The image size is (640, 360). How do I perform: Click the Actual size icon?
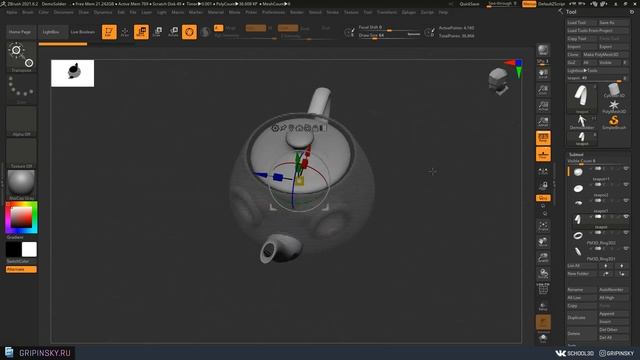543,106
